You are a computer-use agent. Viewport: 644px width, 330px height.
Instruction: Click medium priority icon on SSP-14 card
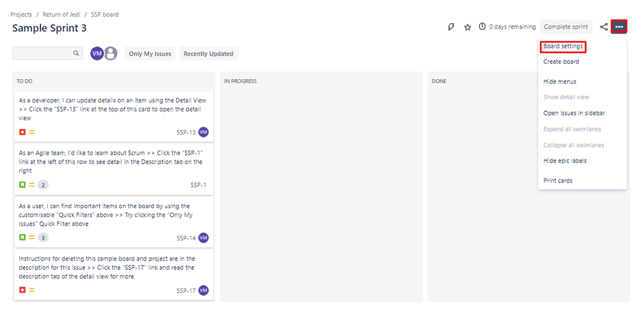coord(32,237)
